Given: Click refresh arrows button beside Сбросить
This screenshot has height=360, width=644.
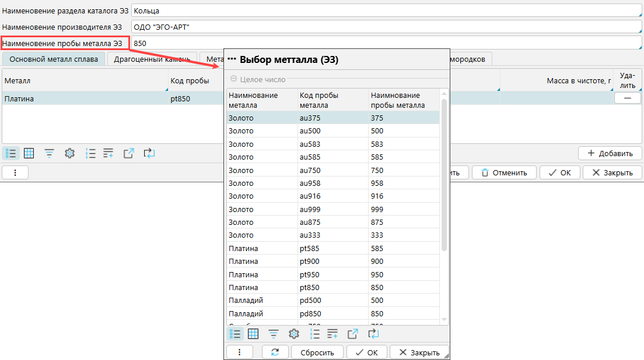Looking at the screenshot, I should pos(275,352).
